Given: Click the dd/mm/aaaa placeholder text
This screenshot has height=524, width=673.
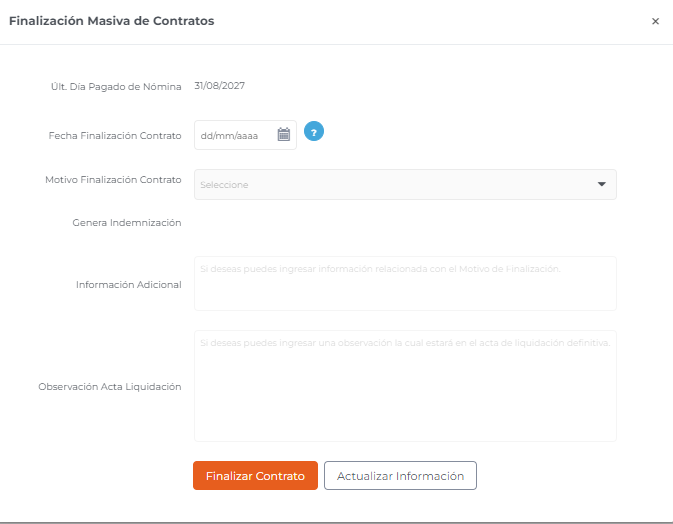Looking at the screenshot, I should [229, 136].
